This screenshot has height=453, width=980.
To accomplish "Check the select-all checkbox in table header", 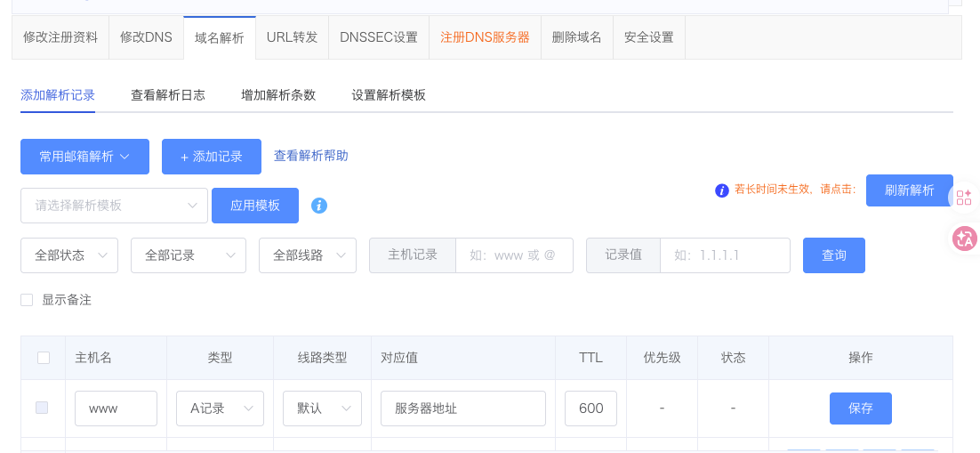I will click(x=44, y=358).
